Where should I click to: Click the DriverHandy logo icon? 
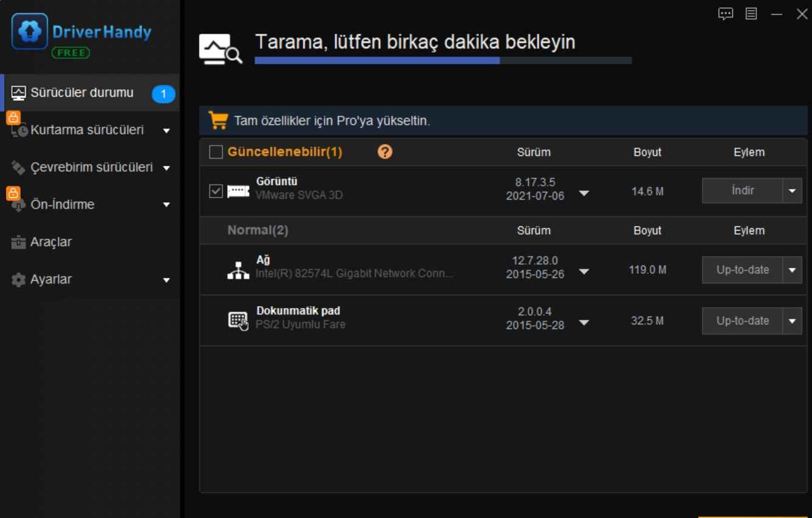coord(29,32)
